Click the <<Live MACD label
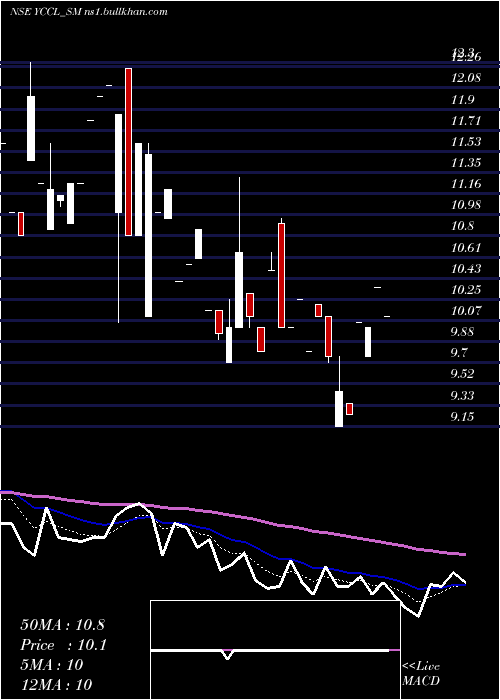Viewport: 500px width, 700px height. pyautogui.click(x=421, y=673)
